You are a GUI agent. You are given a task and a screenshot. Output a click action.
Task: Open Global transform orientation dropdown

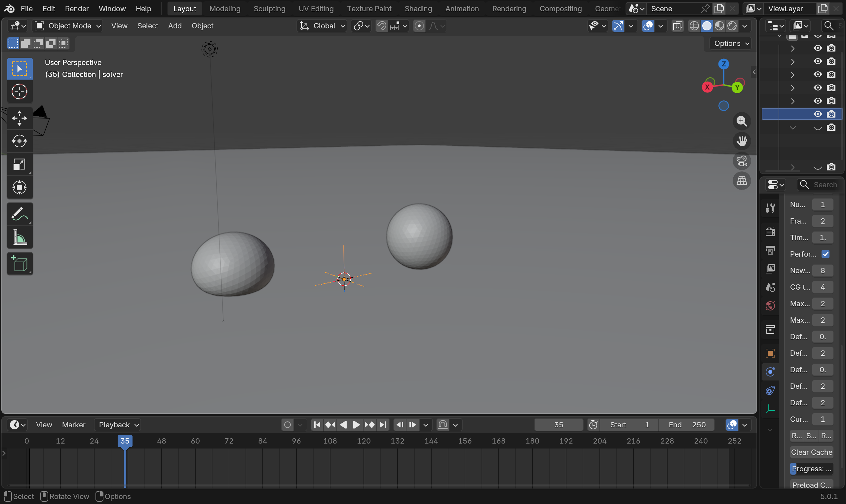pyautogui.click(x=322, y=26)
